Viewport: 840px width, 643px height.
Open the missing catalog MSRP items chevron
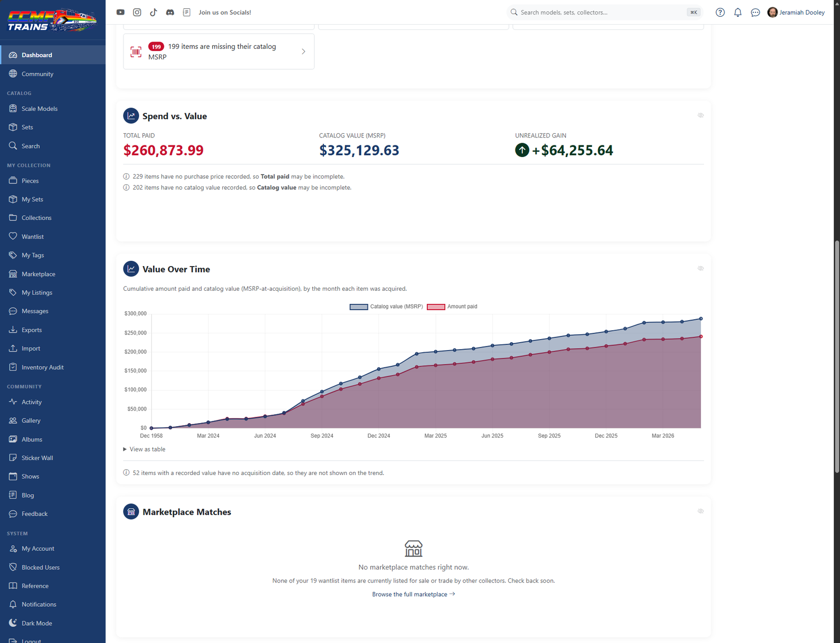coord(303,51)
